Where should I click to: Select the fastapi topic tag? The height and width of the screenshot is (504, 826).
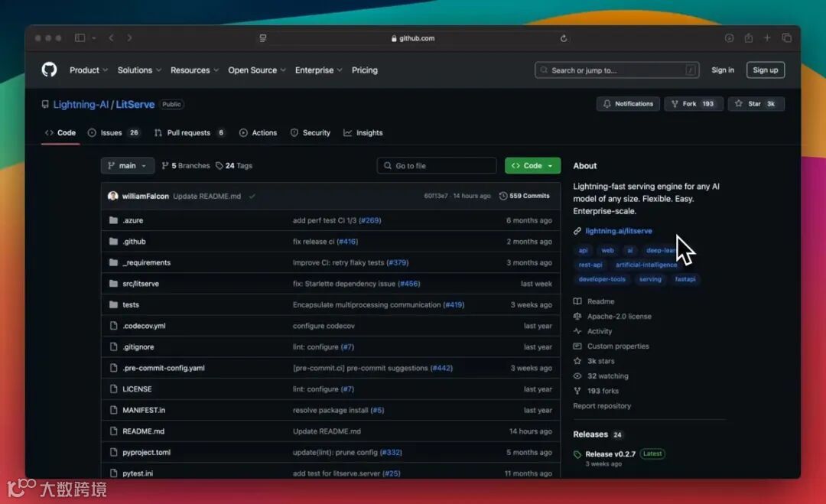(685, 279)
